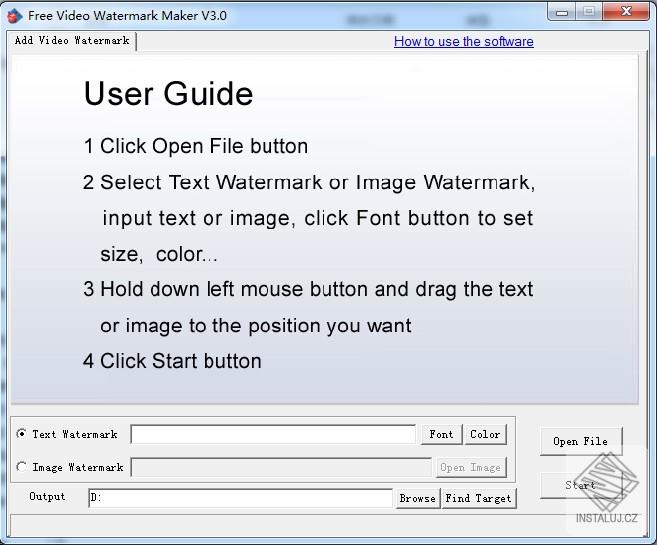Click the Find Target button
Screen dimensions: 657x545
pos(479,498)
